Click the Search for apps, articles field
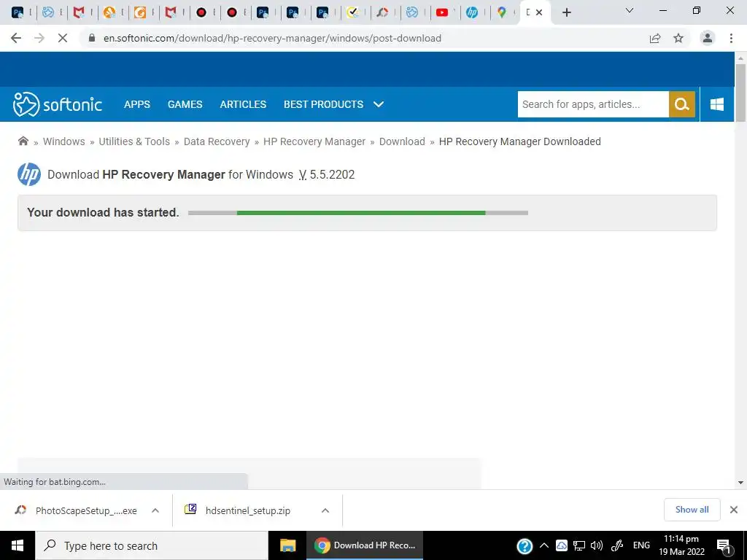This screenshot has height=560, width=747. click(x=593, y=104)
